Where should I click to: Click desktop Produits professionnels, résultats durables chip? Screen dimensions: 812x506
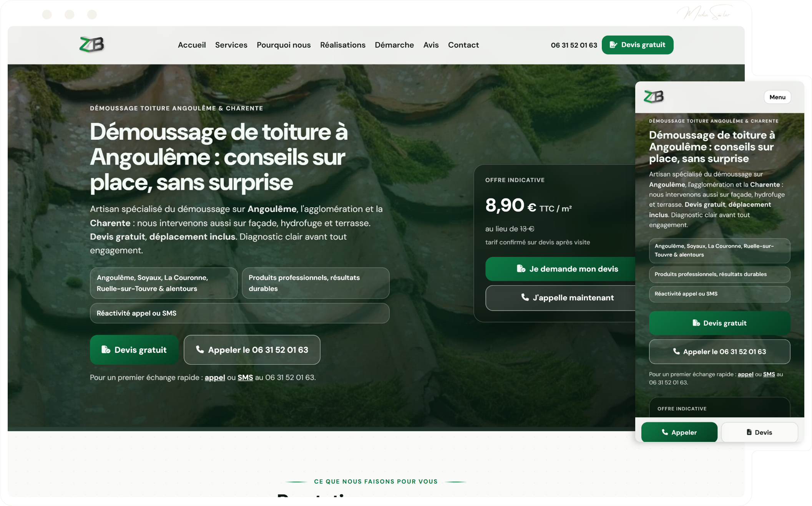[x=316, y=283]
